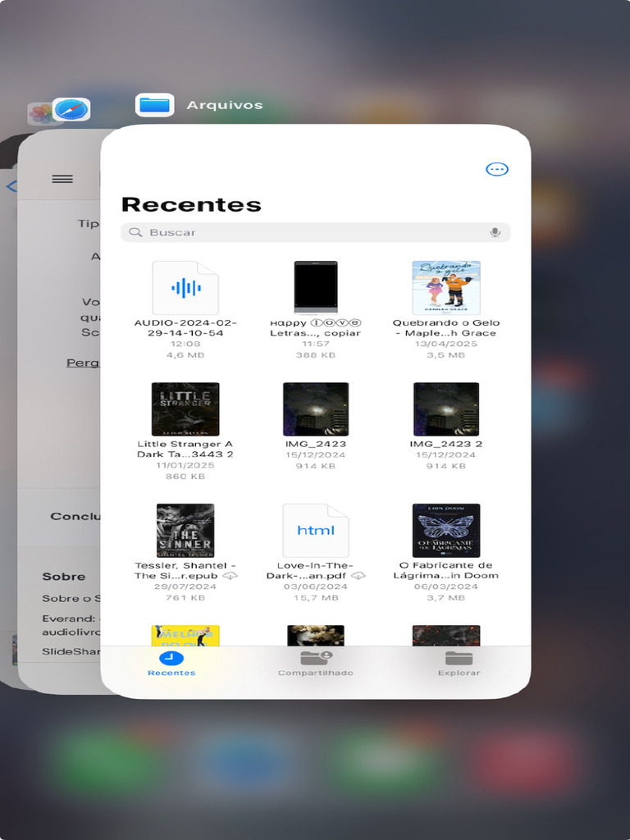Download The Sinner epub via cloud icon
This screenshot has width=630, height=840.
point(231,576)
